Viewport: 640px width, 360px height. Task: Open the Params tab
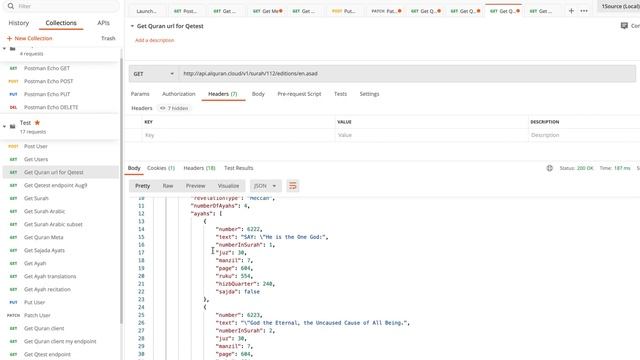pos(140,94)
